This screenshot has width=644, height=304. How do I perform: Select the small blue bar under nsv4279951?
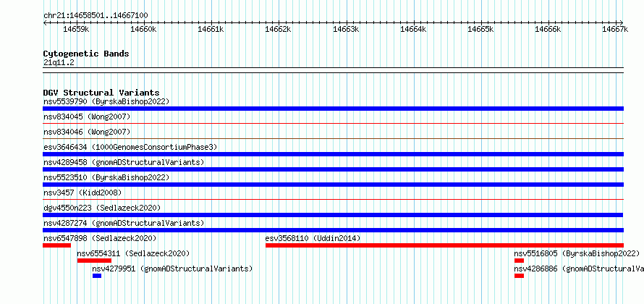97,276
